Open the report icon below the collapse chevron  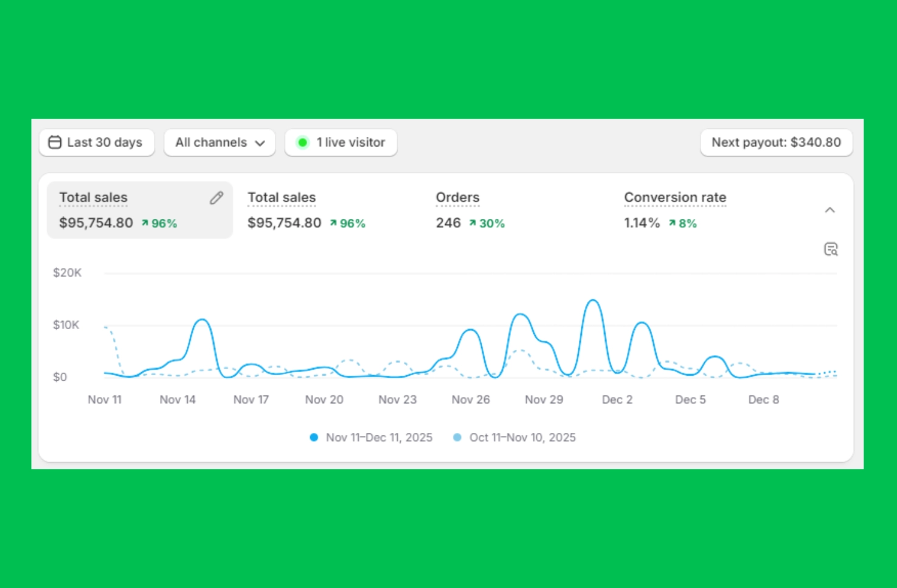[x=831, y=249]
